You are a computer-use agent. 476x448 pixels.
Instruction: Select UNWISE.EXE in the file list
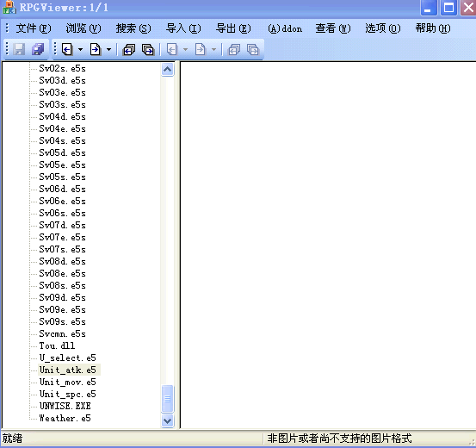65,406
